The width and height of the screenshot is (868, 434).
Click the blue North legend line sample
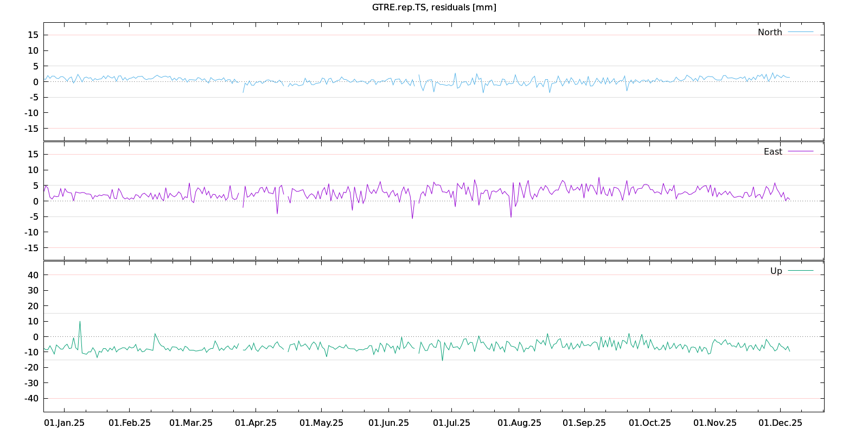tap(800, 32)
